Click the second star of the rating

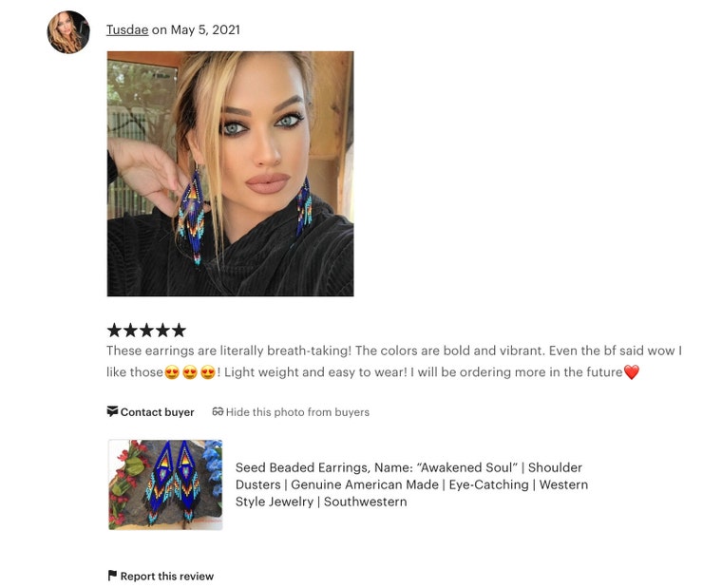tap(130, 331)
